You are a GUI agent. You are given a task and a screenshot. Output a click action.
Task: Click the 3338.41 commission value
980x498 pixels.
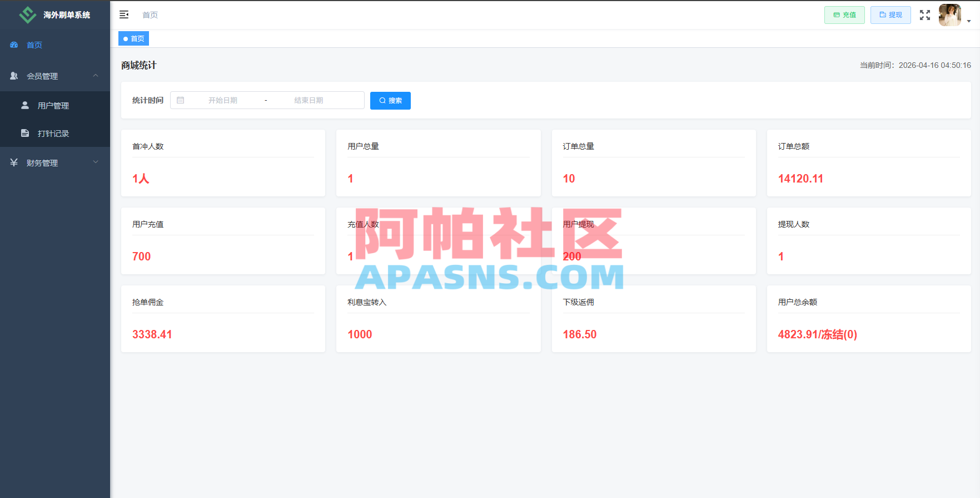152,334
